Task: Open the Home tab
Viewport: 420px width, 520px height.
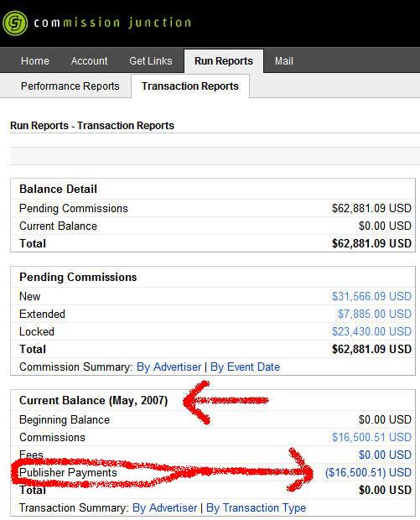Action: tap(35, 61)
